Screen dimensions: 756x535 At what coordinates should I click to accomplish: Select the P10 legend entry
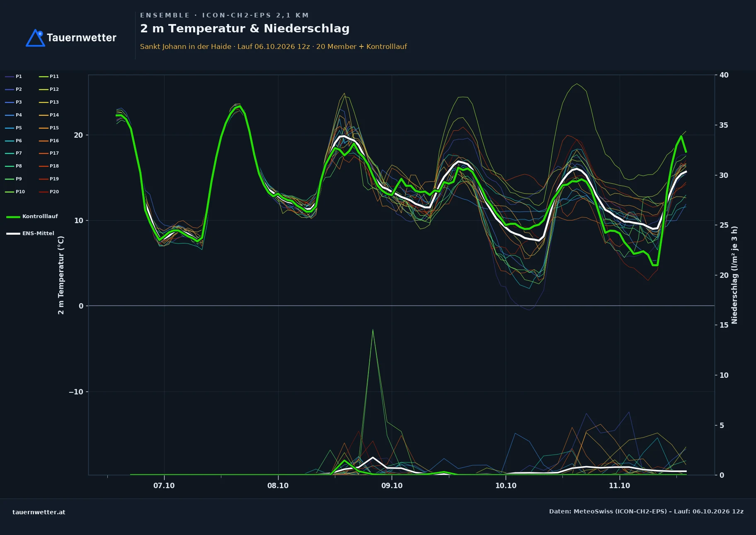(15, 192)
